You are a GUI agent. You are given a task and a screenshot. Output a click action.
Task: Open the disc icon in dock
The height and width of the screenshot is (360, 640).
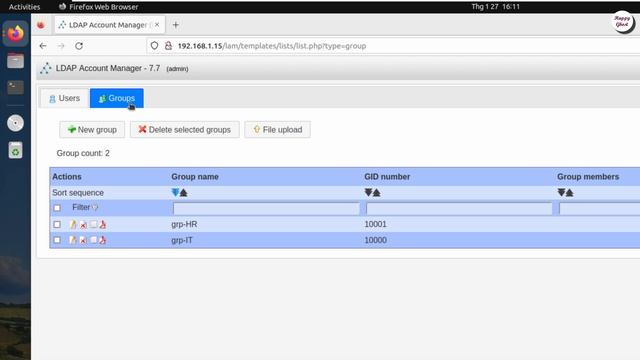(16, 123)
